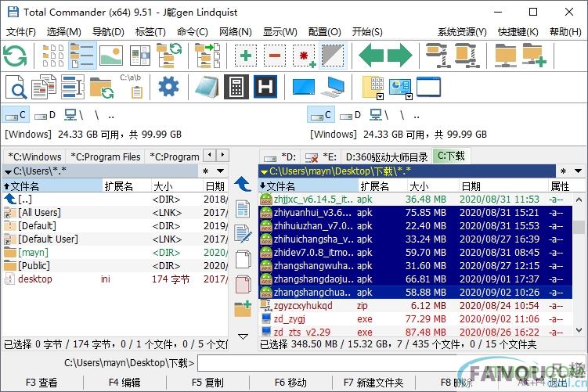The image size is (588, 392).
Task: Click left panel favorites asterisk button
Action: [205, 171]
